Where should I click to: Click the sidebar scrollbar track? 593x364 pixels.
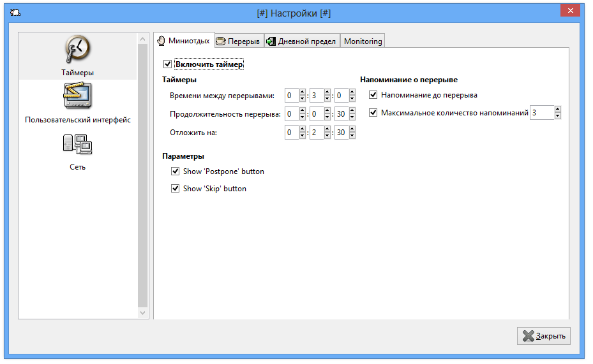142,175
